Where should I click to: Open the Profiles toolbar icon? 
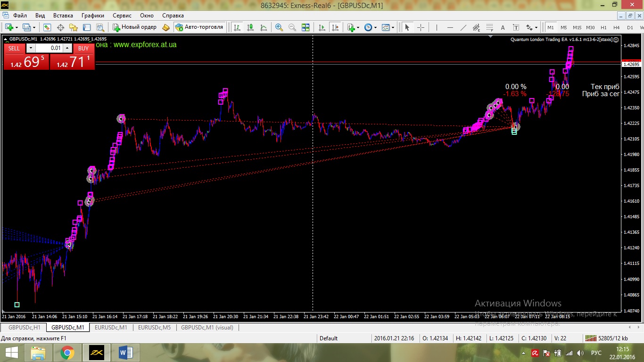[x=26, y=27]
